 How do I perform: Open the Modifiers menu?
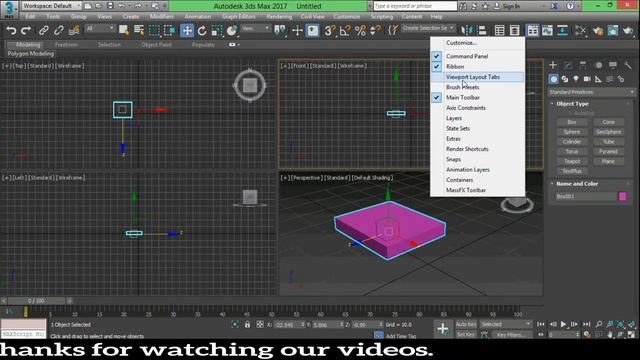point(161,17)
